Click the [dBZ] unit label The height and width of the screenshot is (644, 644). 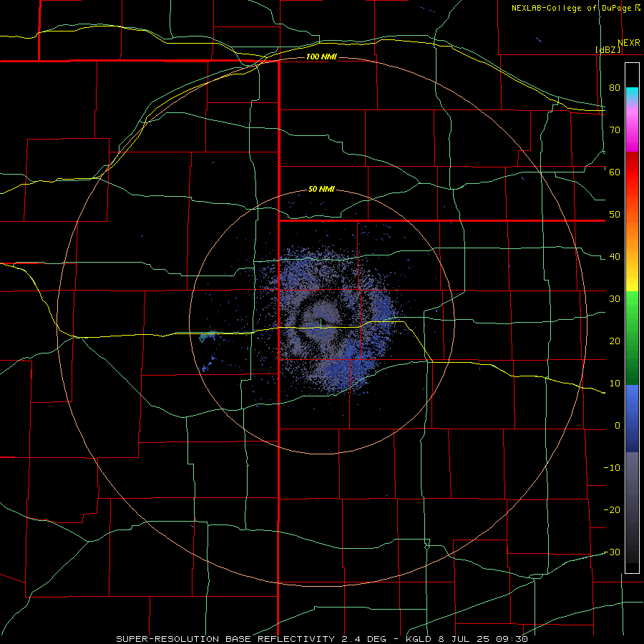coord(608,50)
